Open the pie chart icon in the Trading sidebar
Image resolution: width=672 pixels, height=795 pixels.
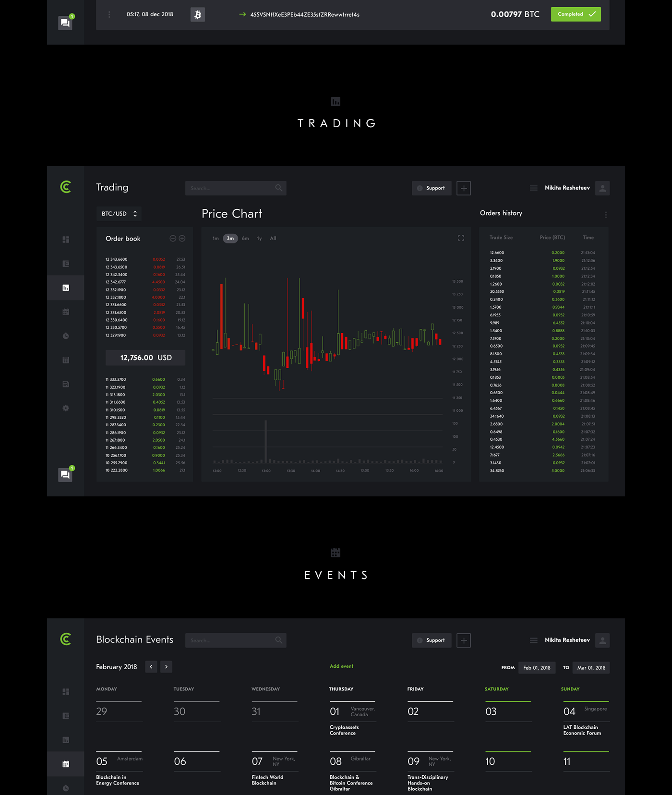pos(66,336)
